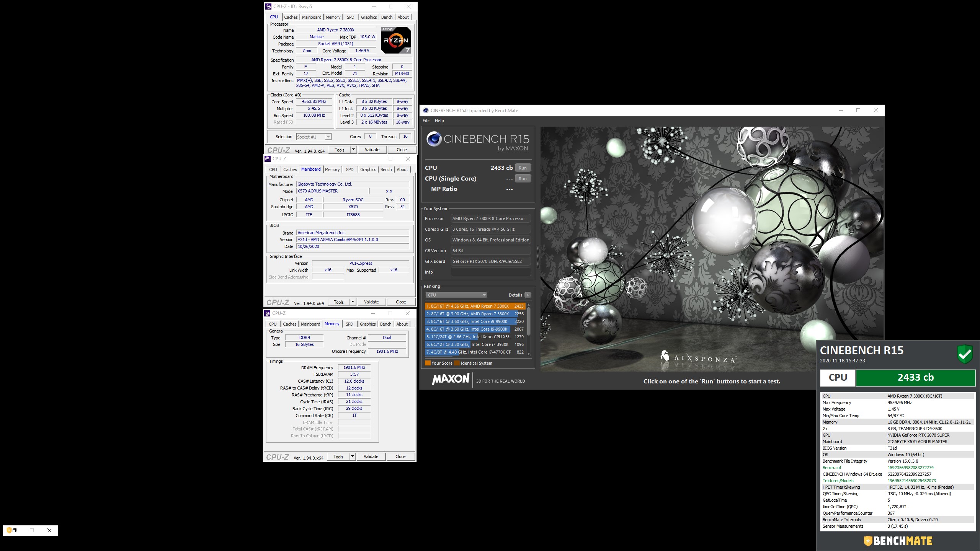The width and height of the screenshot is (980, 551).
Task: Click the Ryzen 7 processor logo in CPU-Z
Action: pyautogui.click(x=396, y=40)
